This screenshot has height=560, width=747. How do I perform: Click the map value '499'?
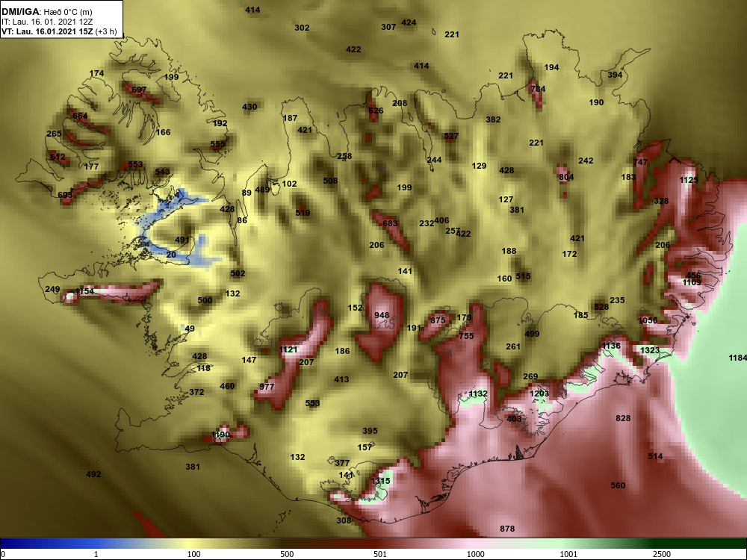(532, 334)
